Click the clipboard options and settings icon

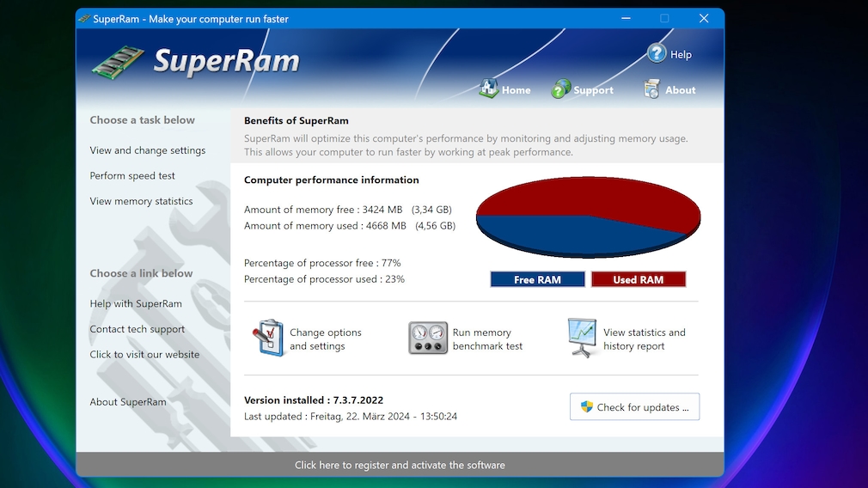coord(268,339)
